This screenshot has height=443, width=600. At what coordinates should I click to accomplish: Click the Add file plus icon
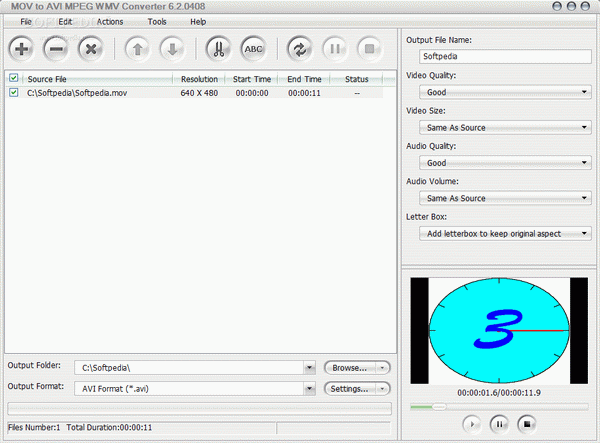point(21,49)
